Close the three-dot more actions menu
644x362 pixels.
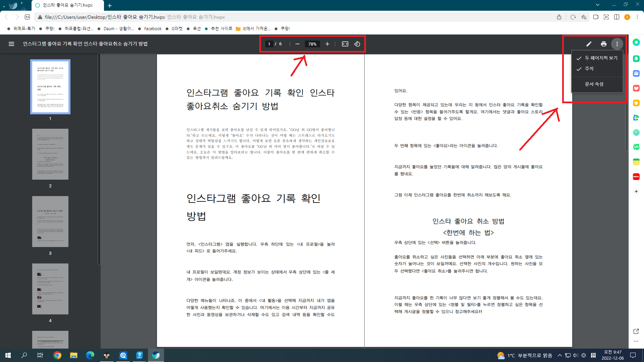[x=617, y=44]
